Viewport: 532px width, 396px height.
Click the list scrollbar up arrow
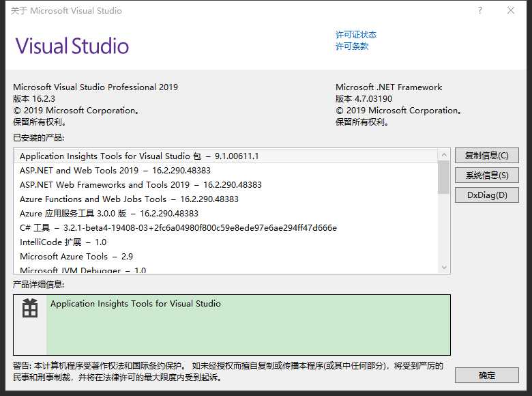(x=444, y=155)
